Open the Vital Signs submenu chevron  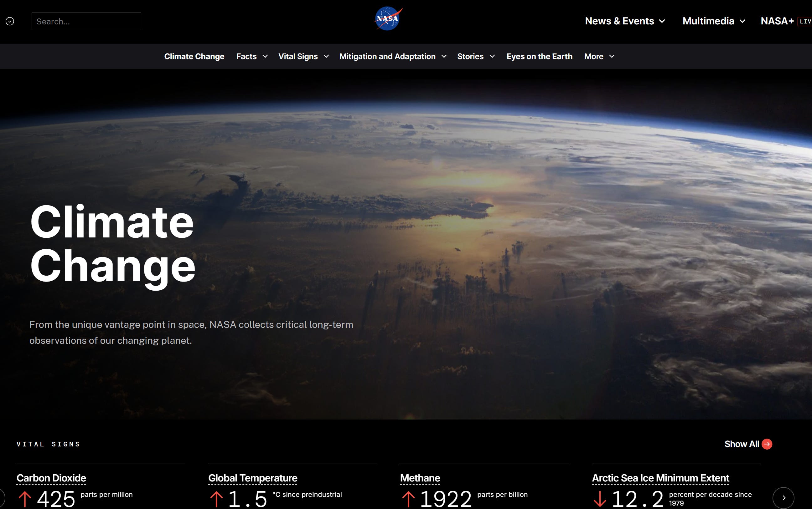pyautogui.click(x=326, y=56)
